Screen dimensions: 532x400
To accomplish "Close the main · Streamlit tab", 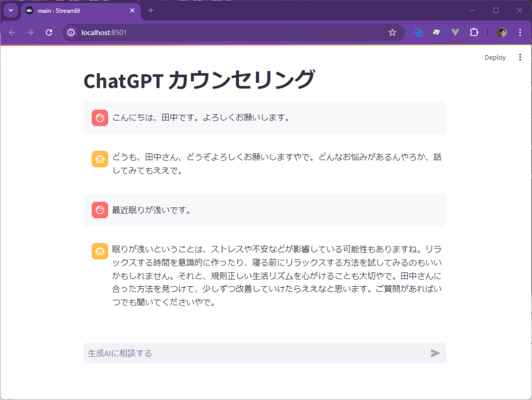I will click(132, 10).
